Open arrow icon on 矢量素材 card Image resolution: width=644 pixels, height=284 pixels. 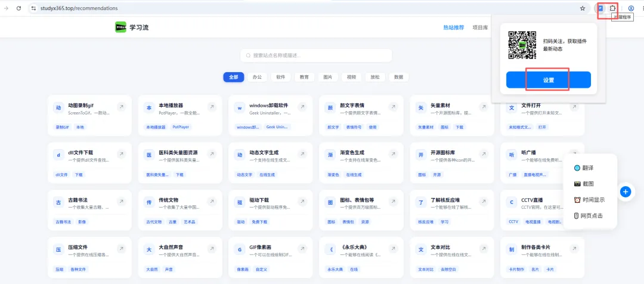click(x=484, y=107)
